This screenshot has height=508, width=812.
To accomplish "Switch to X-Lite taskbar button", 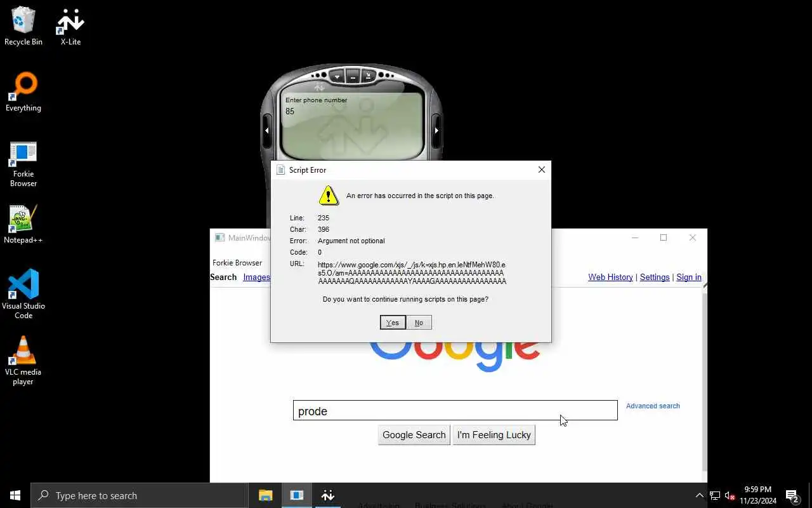I will coord(328,495).
